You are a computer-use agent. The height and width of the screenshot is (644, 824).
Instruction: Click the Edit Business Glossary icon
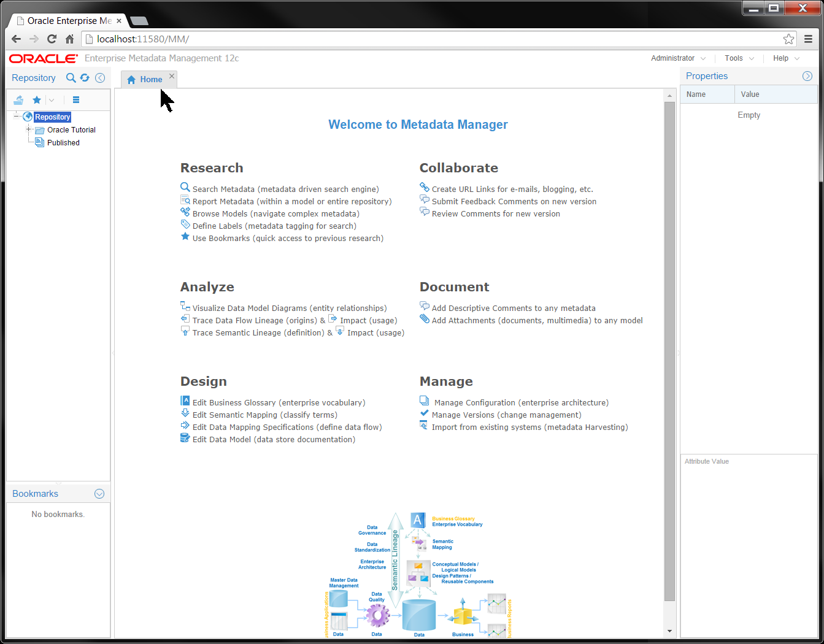click(x=185, y=401)
